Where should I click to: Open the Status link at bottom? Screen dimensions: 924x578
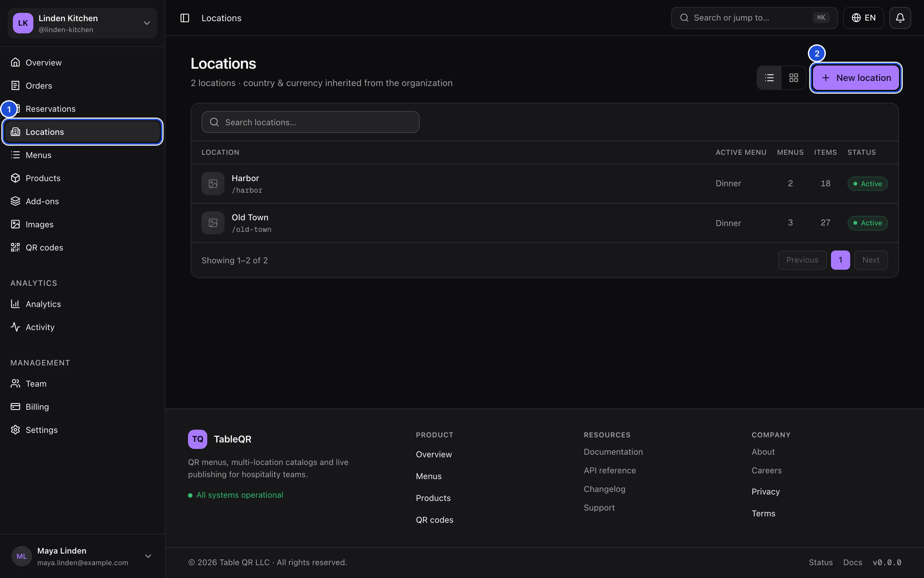(820, 562)
